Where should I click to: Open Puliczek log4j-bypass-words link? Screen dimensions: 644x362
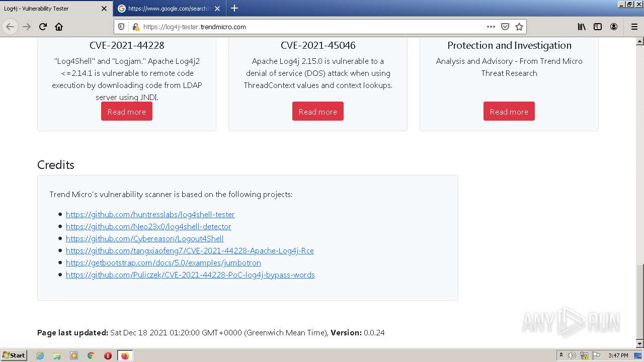190,275
